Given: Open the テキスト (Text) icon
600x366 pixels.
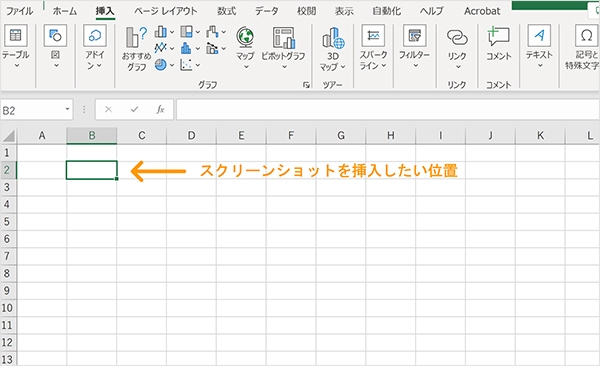Looking at the screenshot, I should (539, 36).
